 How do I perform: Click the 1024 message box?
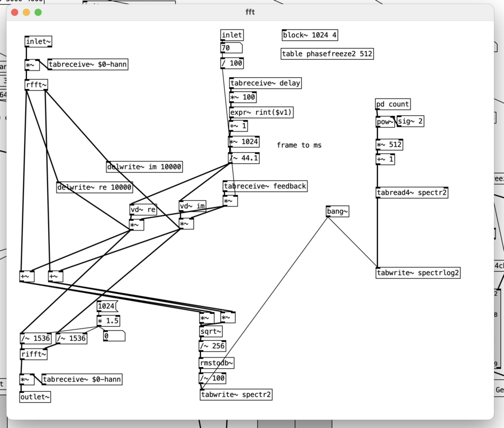108,306
